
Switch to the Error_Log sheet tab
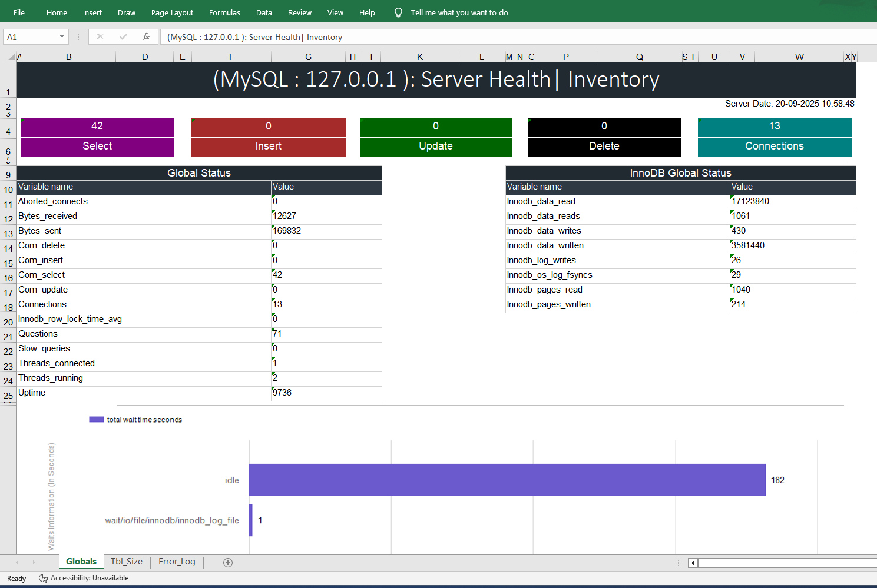pos(177,562)
